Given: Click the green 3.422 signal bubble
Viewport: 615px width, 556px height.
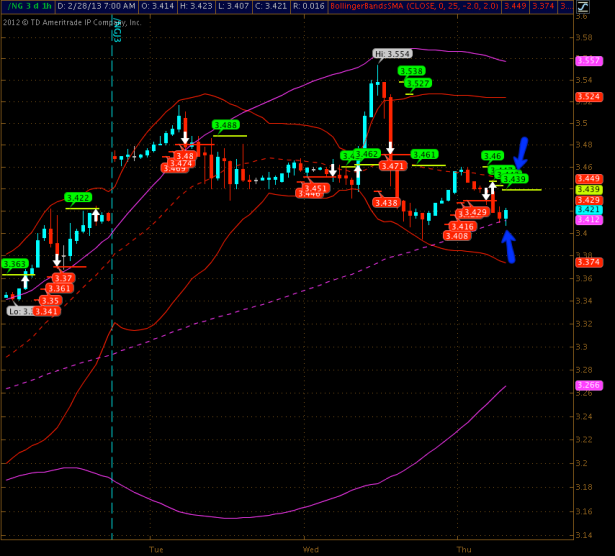Looking at the screenshot, I should (x=78, y=197).
